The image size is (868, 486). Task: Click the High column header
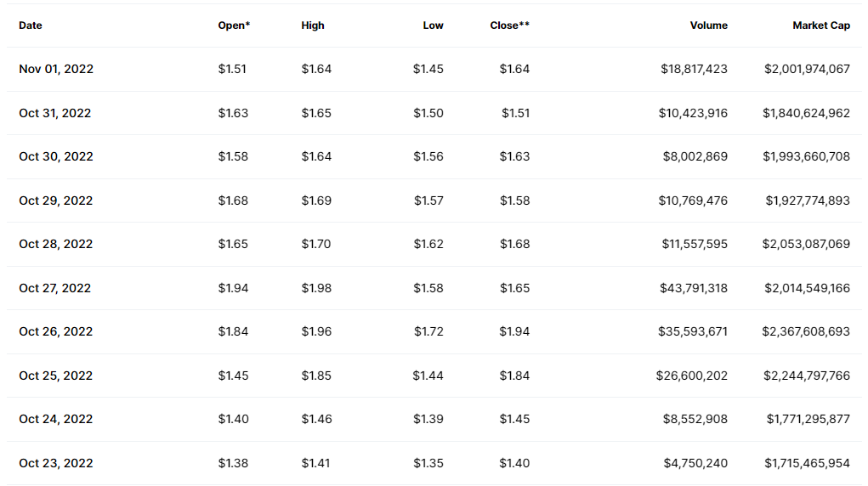coord(313,25)
